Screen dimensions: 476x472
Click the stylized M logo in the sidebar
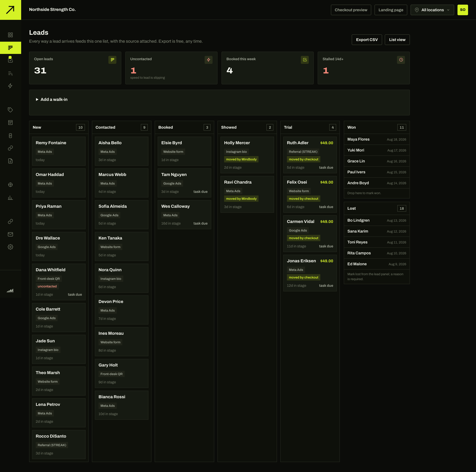(x=10, y=291)
